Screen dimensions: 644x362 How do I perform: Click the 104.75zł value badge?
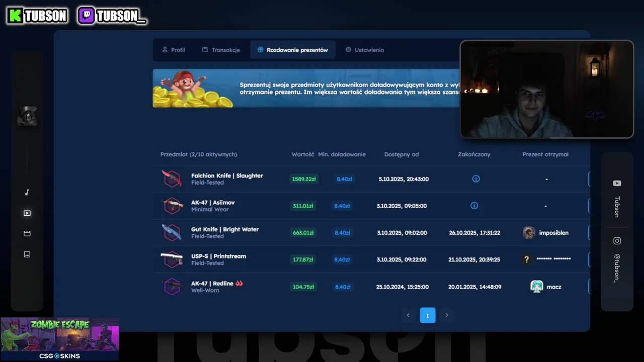[303, 287]
